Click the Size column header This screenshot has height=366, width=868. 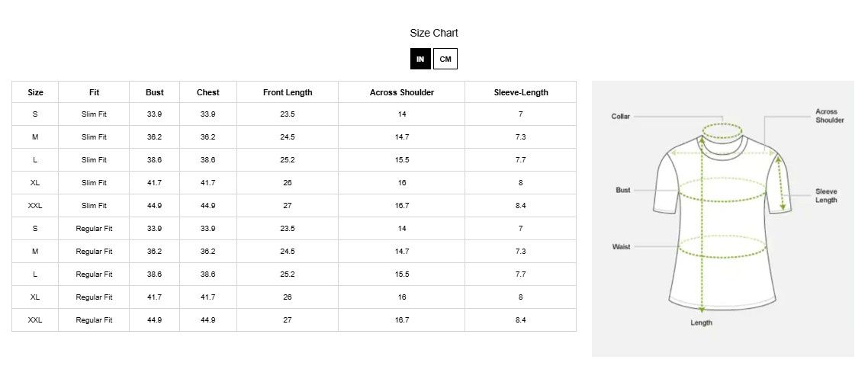tap(35, 92)
